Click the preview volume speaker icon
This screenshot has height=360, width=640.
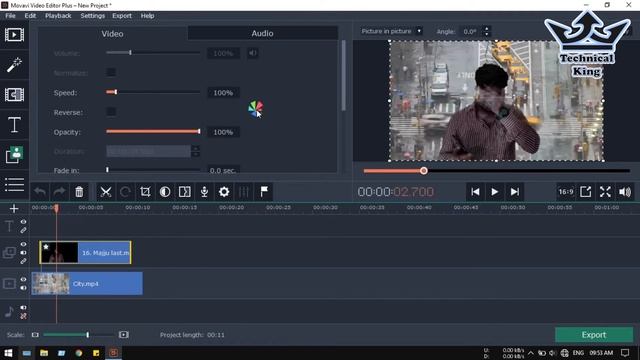point(625,191)
